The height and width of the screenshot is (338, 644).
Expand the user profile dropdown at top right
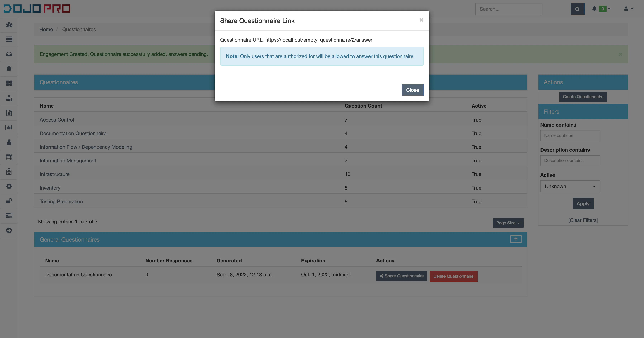tap(628, 9)
